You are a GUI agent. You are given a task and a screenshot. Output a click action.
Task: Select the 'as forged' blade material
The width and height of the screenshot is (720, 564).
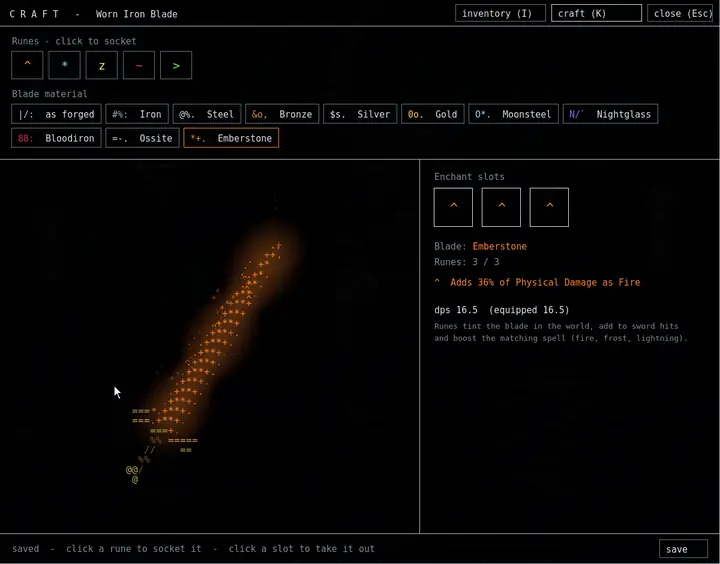coord(56,114)
